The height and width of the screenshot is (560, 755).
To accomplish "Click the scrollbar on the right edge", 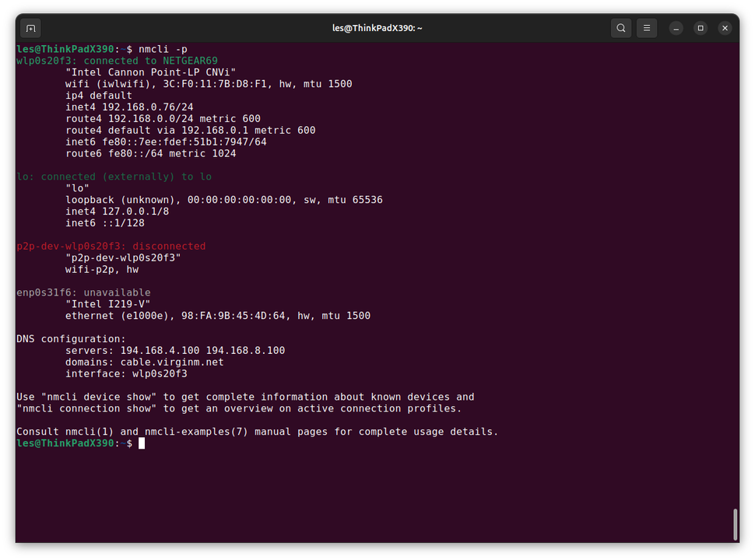I will (x=734, y=524).
